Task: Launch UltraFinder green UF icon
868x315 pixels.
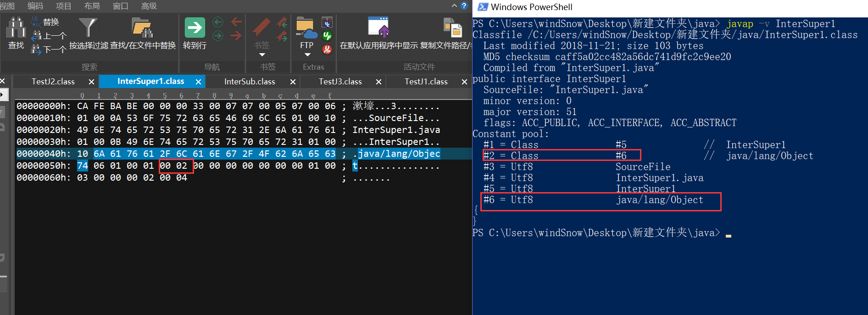Action: point(327,36)
